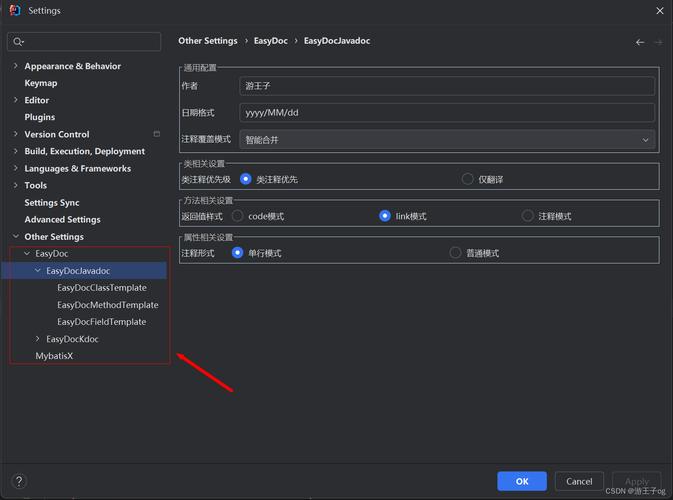Select the code模式 return style
Viewport: 673px width, 500px height.
(x=238, y=216)
